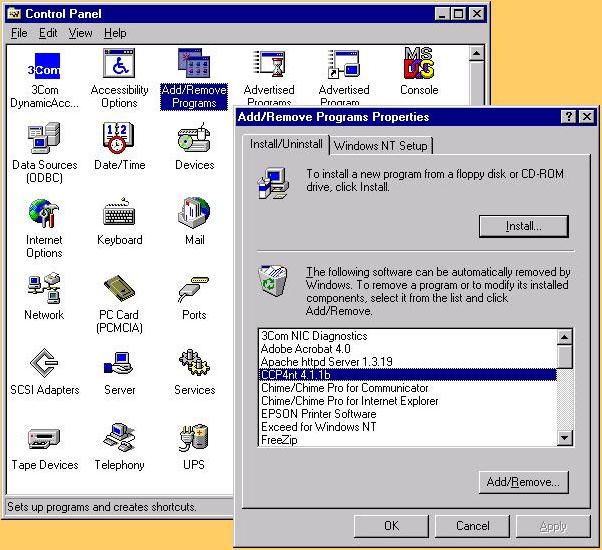This screenshot has height=550, width=602.
Task: Minimize the Control Panel window
Action: coord(442,14)
